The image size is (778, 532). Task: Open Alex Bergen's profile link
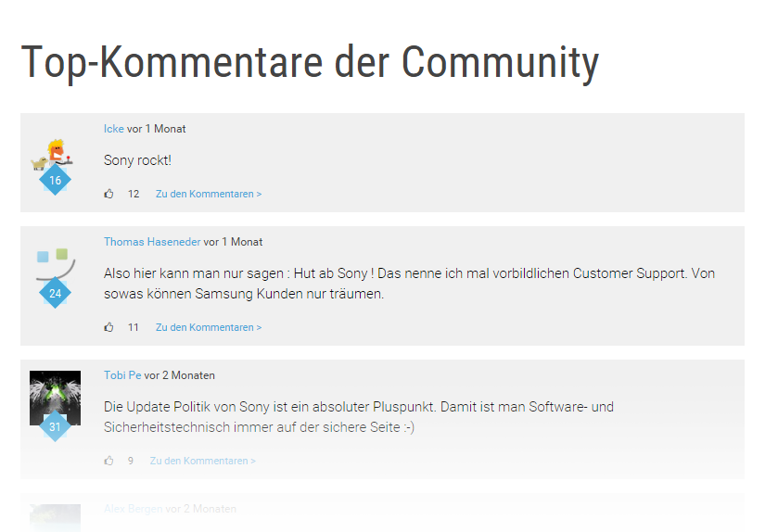click(133, 509)
